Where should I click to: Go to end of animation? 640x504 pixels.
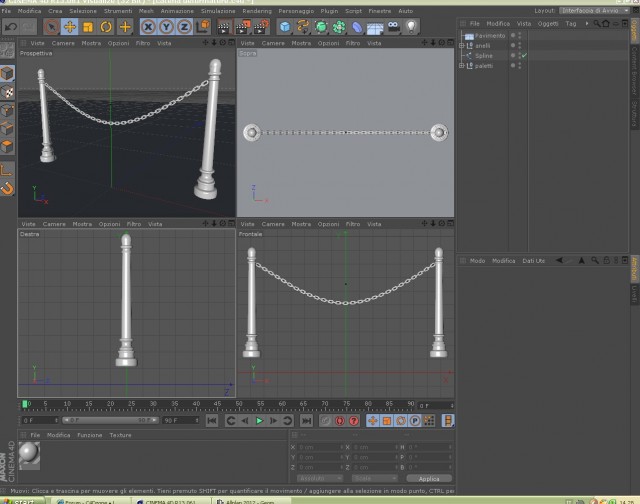click(x=307, y=421)
